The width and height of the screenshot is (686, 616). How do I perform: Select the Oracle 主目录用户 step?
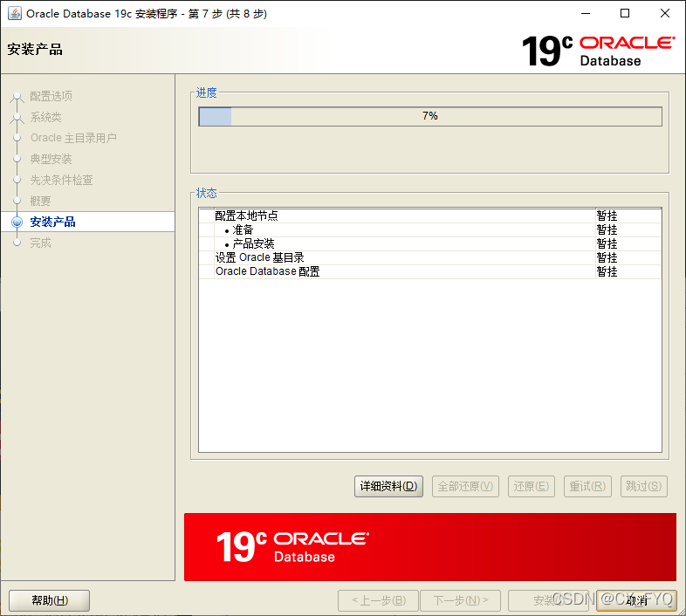pyautogui.click(x=73, y=138)
